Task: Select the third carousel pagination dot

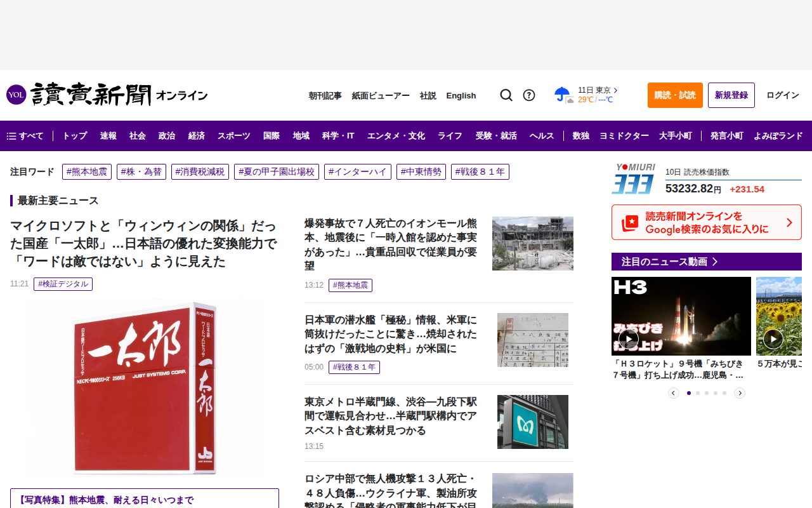Action: (x=707, y=393)
